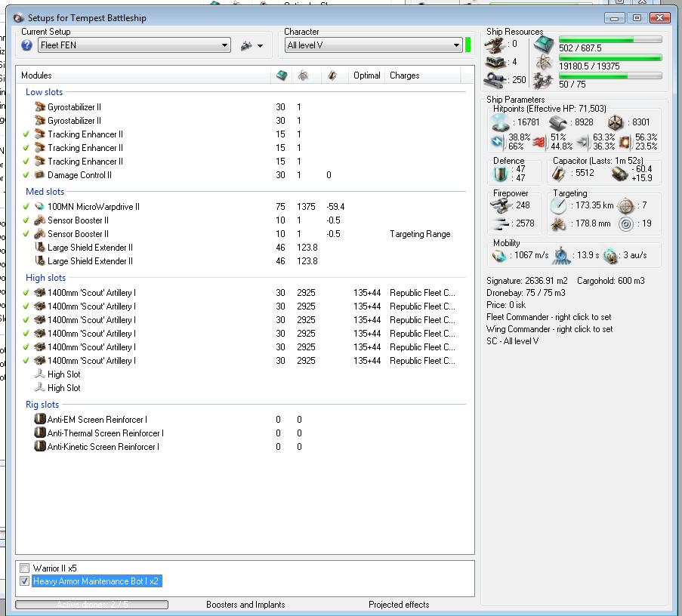Viewport: 682px width, 616px height.
Task: Click the Damage Control II module icon
Action: (x=40, y=174)
